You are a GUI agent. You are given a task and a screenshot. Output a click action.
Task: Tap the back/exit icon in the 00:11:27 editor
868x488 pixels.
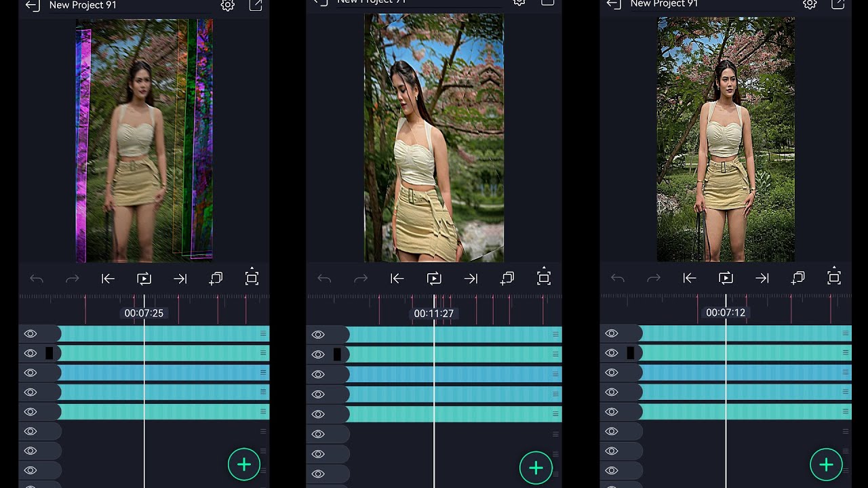pyautogui.click(x=320, y=2)
